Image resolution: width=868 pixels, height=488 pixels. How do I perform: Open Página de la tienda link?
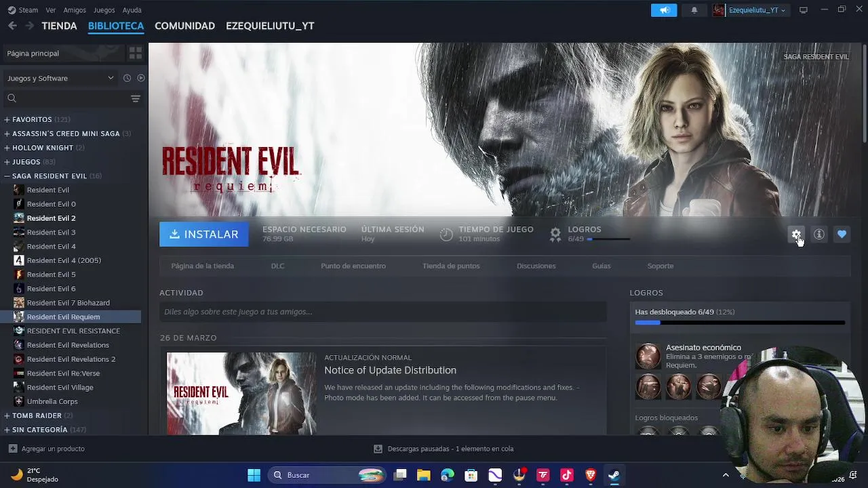[x=202, y=266]
